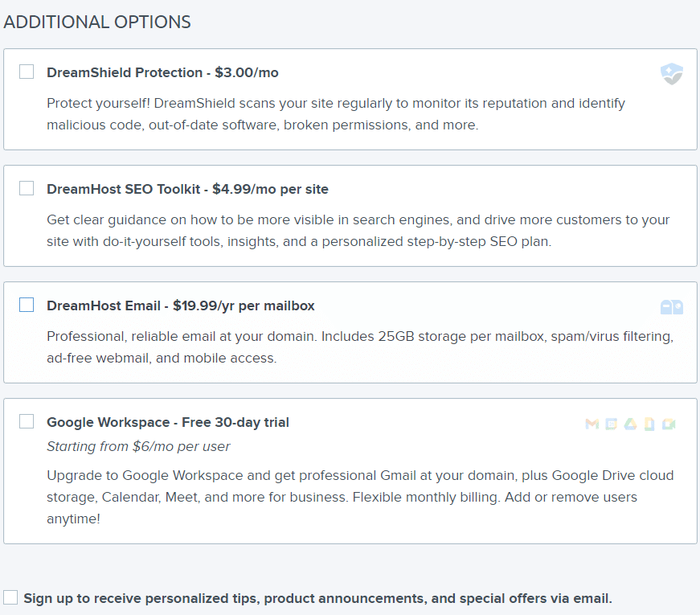
Task: Click the DreamShield 'Protect yourself!' description
Action: click(336, 114)
